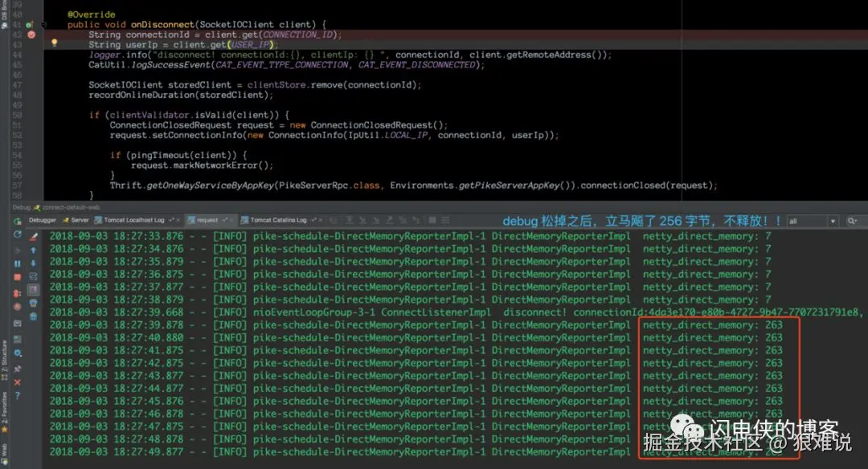Switch to the Server tab
The image size is (868, 469).
[x=76, y=220]
